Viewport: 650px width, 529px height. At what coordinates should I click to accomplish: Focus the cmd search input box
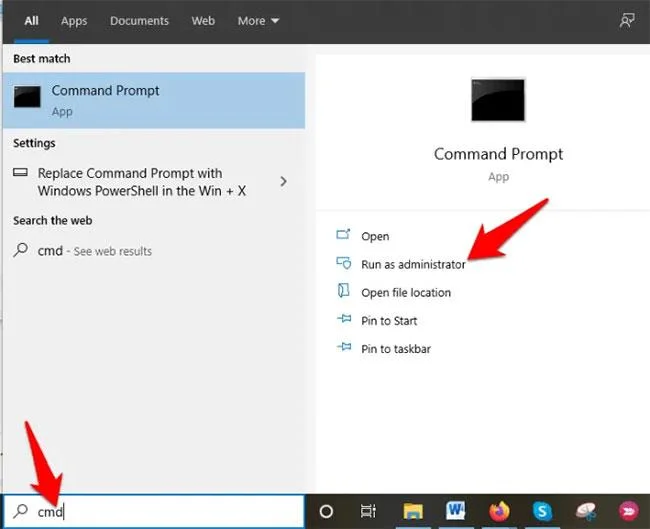[154, 512]
